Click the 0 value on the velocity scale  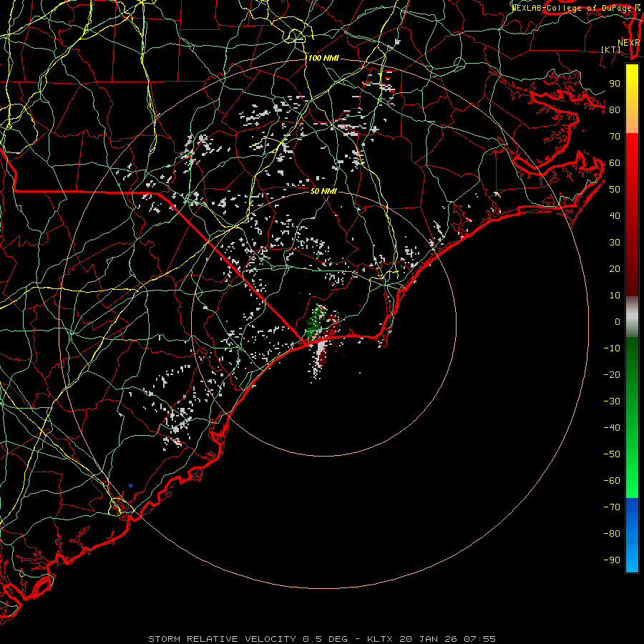click(x=618, y=321)
